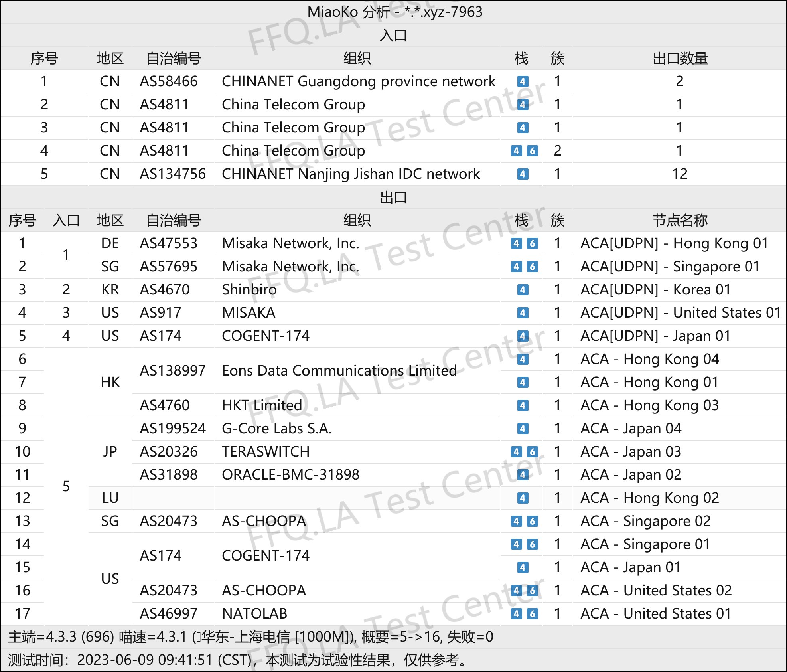787x672 pixels.
Task: Select 'CHINANET Guangdong province network' cell
Action: (359, 81)
